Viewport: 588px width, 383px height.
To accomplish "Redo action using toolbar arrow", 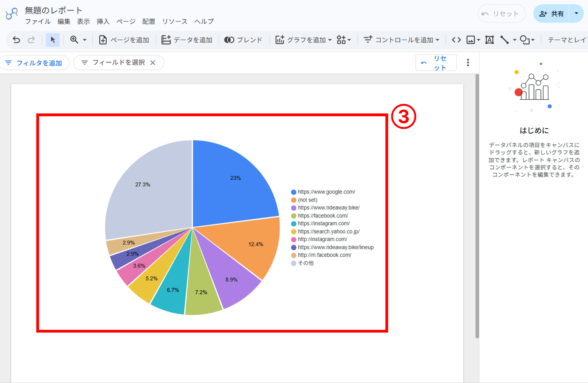I will [31, 40].
